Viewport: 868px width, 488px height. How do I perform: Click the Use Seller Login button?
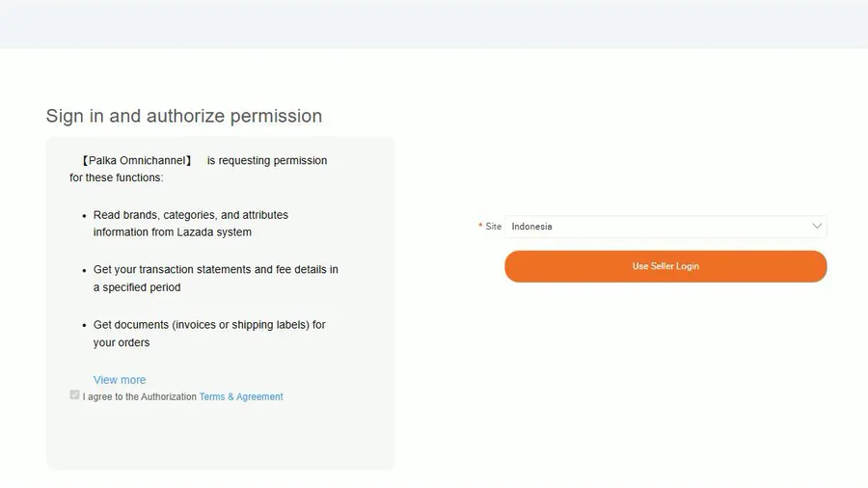[x=665, y=266]
